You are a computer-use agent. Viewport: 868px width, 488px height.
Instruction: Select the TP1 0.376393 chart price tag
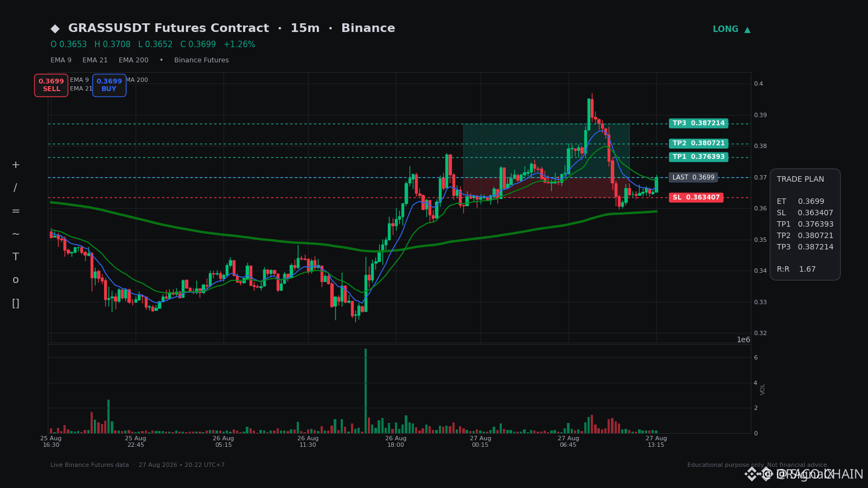coord(698,157)
